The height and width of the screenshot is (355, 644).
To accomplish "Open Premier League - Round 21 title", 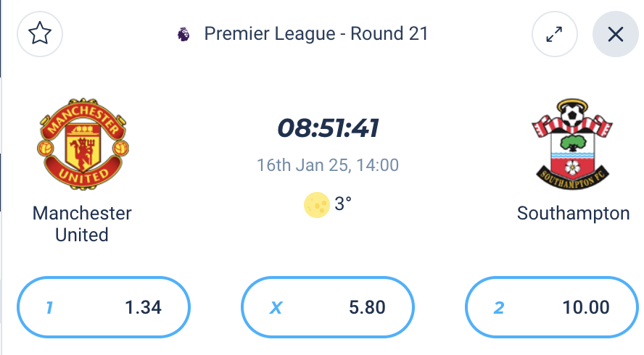I will point(316,33).
